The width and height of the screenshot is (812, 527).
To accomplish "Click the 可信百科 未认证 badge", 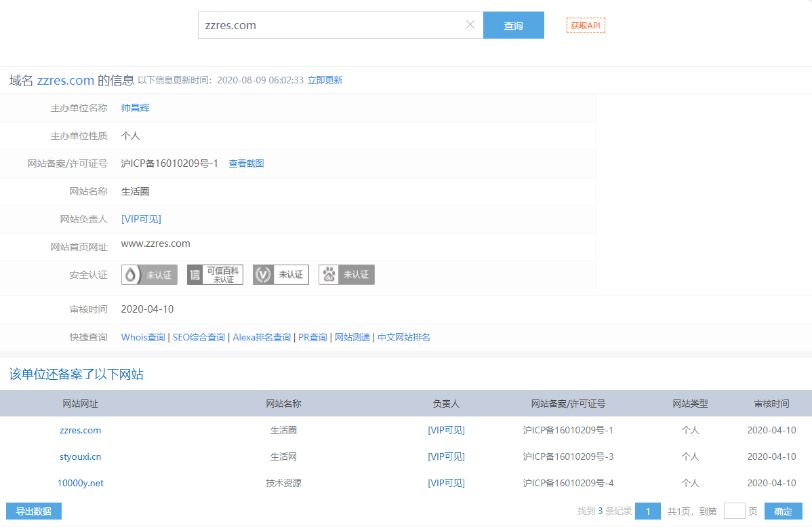I will pos(215,275).
